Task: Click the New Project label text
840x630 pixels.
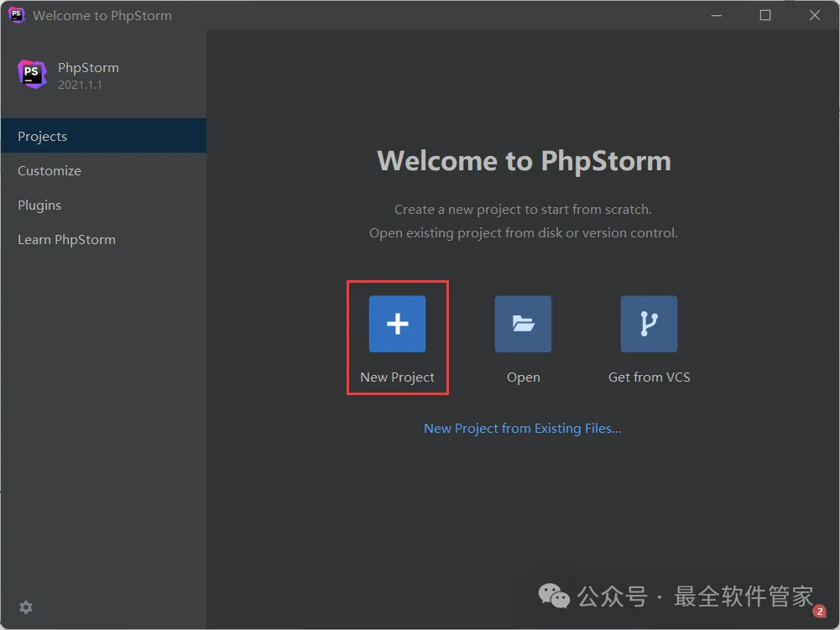Action: coord(397,377)
